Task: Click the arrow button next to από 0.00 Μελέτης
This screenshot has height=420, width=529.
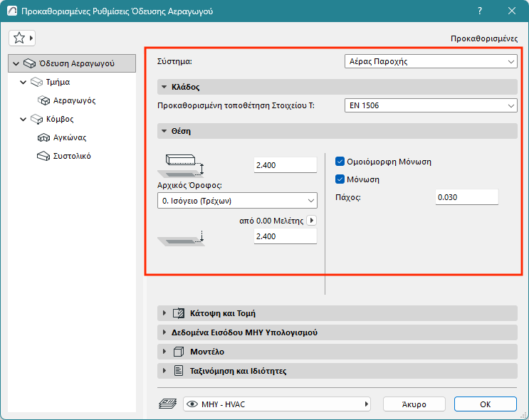Action: coord(311,221)
